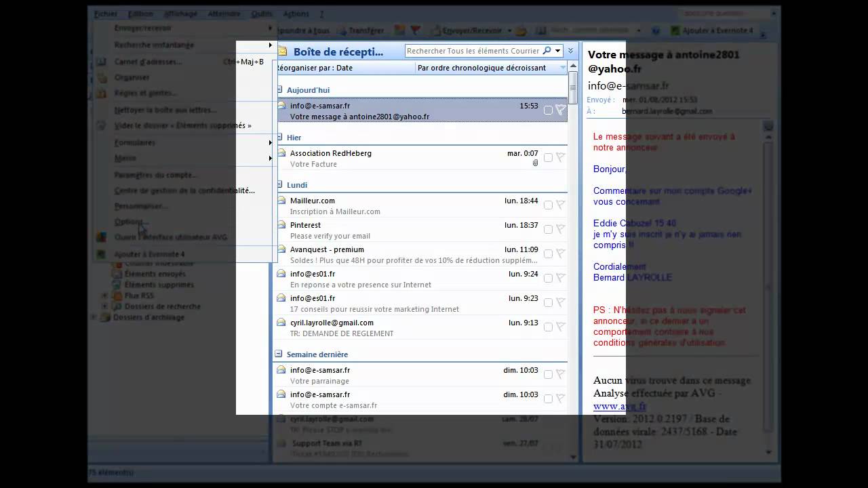Image resolution: width=868 pixels, height=488 pixels.
Task: Click Ajouter à Evernote 4 toolbar button
Action: pyautogui.click(x=712, y=30)
